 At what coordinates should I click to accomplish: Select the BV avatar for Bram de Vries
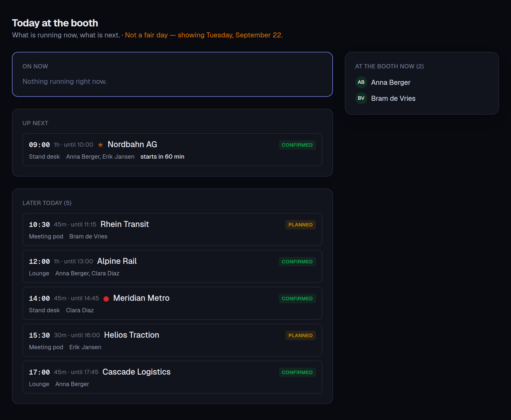(x=361, y=98)
